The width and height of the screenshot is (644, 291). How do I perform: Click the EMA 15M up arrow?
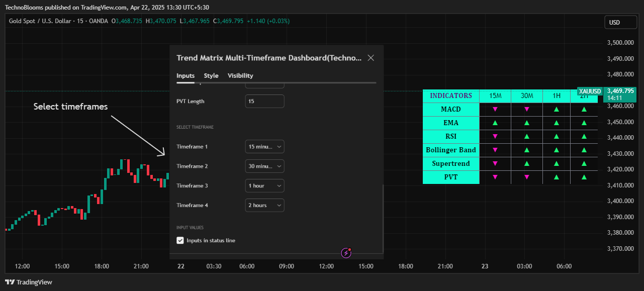(x=495, y=123)
